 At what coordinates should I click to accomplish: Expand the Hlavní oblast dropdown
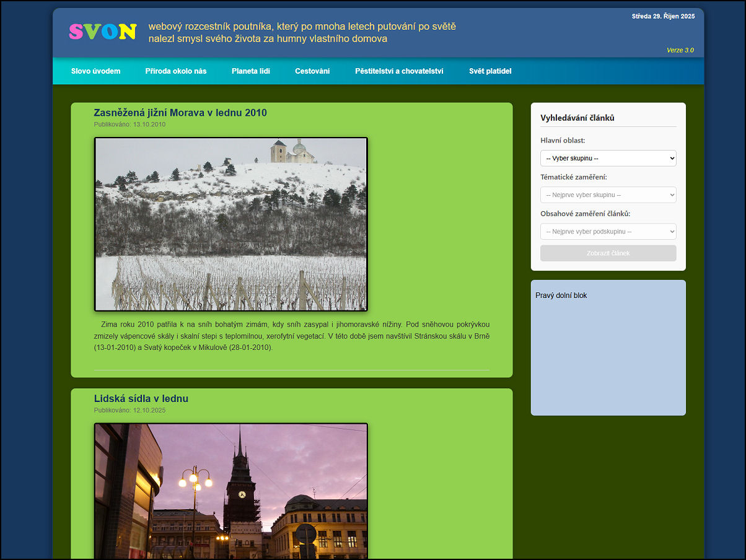pyautogui.click(x=608, y=159)
